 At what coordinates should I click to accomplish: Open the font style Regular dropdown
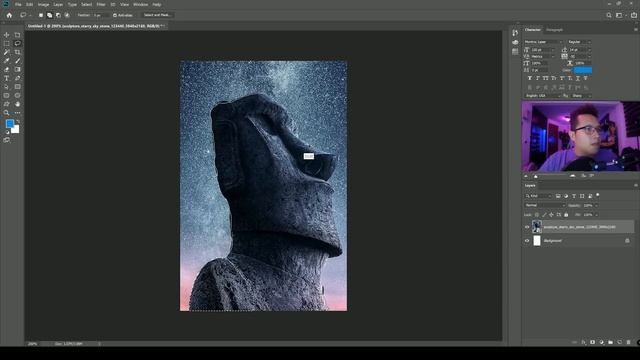pyautogui.click(x=579, y=42)
